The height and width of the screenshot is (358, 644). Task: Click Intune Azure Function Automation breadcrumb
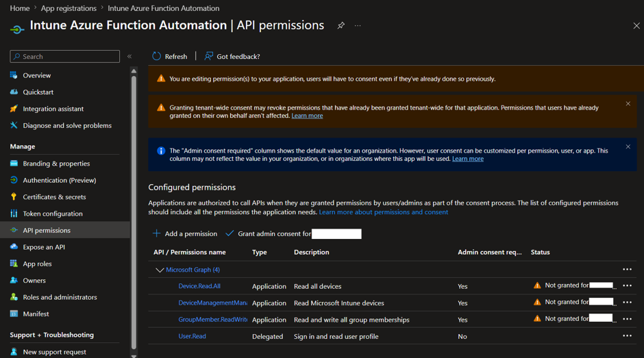click(164, 8)
